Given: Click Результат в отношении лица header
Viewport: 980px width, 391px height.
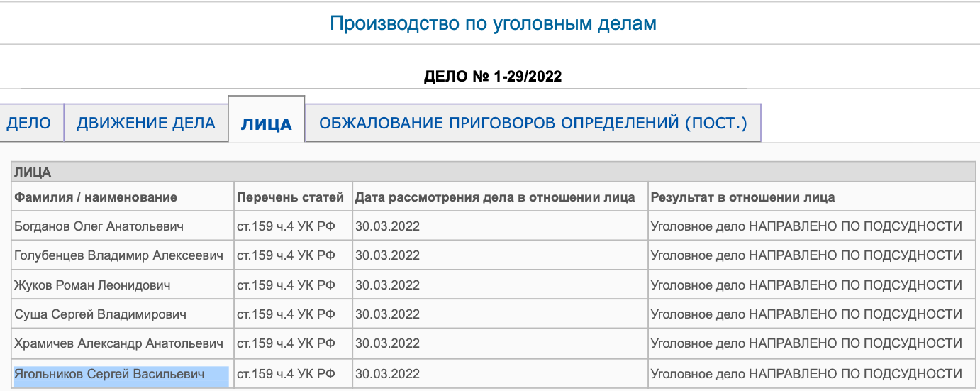Looking at the screenshot, I should point(743,197).
